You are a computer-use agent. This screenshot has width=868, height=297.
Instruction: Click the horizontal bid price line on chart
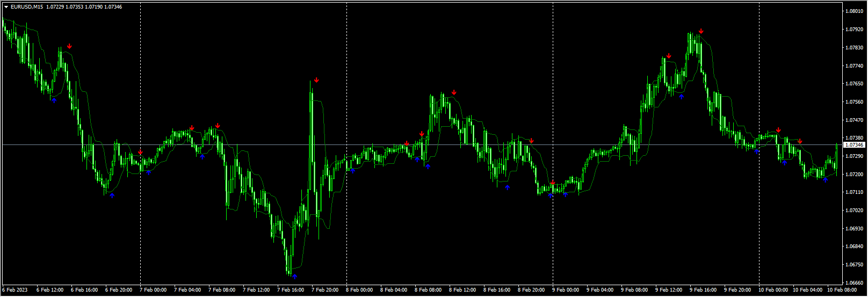coord(422,145)
